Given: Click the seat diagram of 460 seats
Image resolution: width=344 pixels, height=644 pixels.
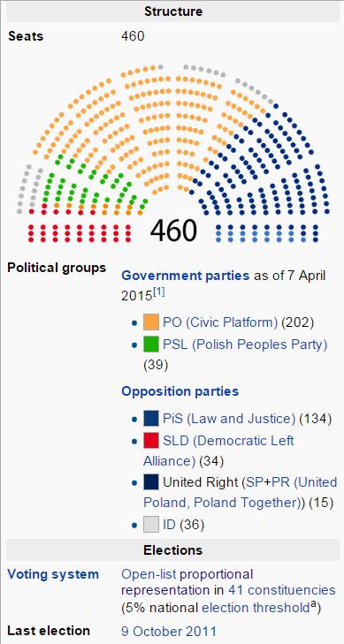Looking at the screenshot, I should [173, 154].
